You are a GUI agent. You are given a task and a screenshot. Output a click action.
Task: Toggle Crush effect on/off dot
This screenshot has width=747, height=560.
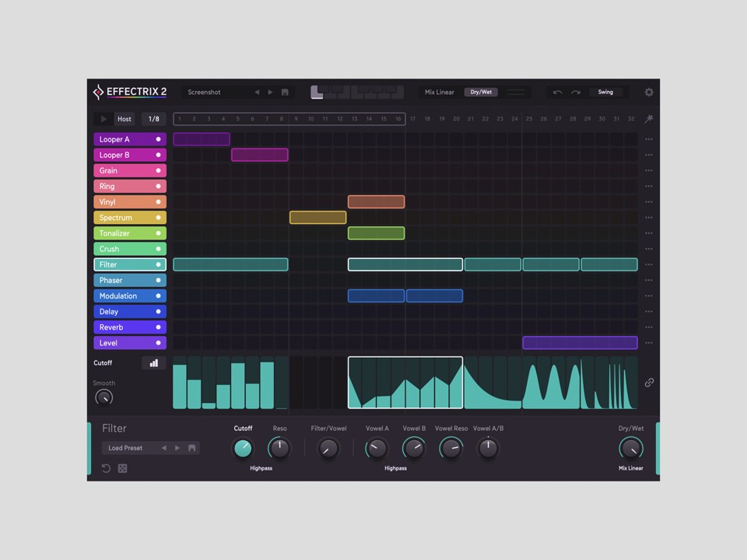click(x=158, y=249)
